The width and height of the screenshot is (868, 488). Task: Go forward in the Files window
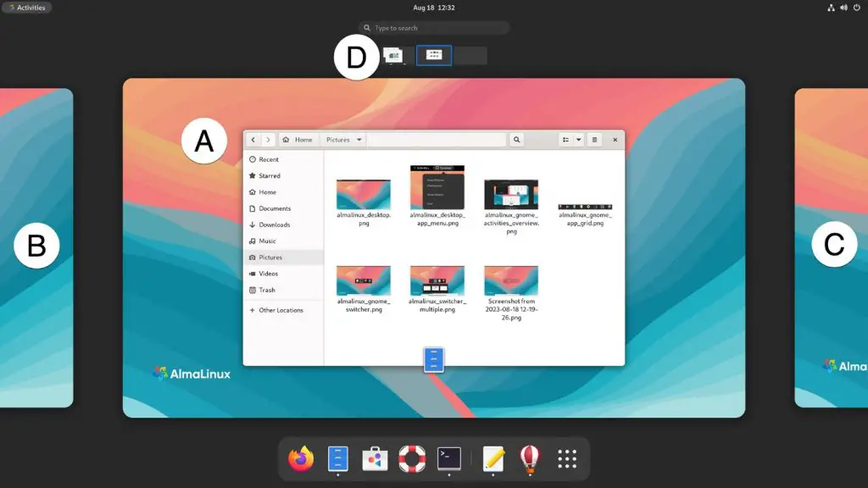point(268,140)
